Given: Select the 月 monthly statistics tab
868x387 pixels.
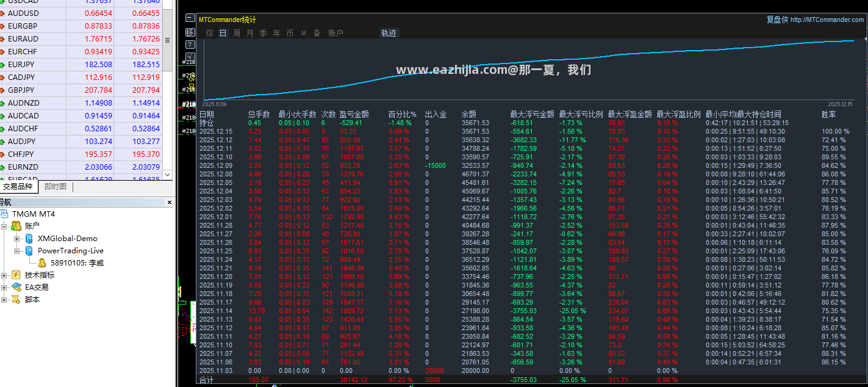Looking at the screenshot, I should coord(249,33).
